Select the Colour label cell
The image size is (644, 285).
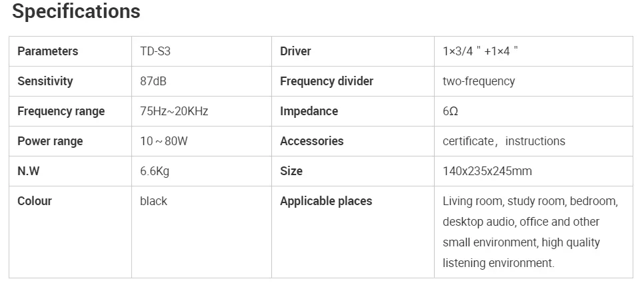[x=35, y=201]
